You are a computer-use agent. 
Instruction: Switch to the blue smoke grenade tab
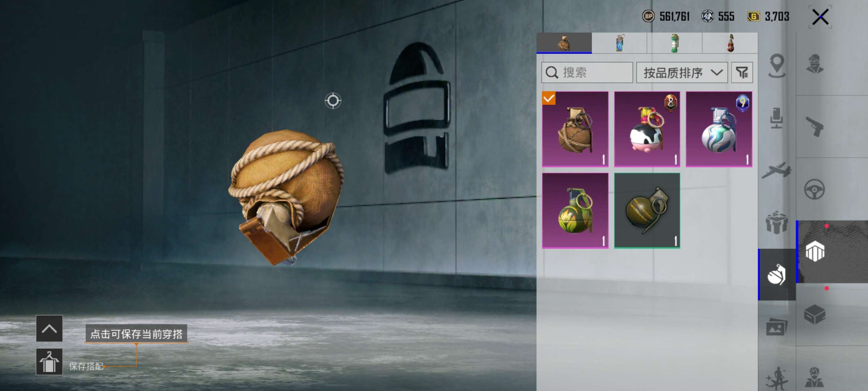[x=619, y=43]
